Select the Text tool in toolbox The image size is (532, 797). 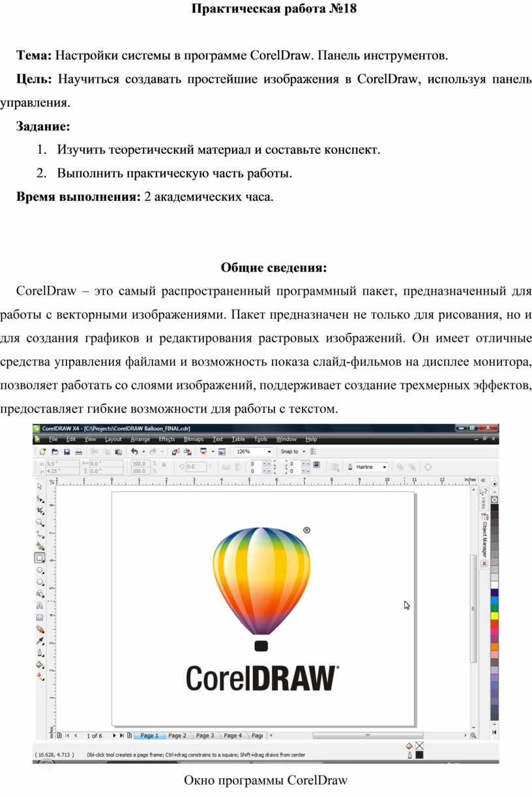pyautogui.click(x=40, y=605)
